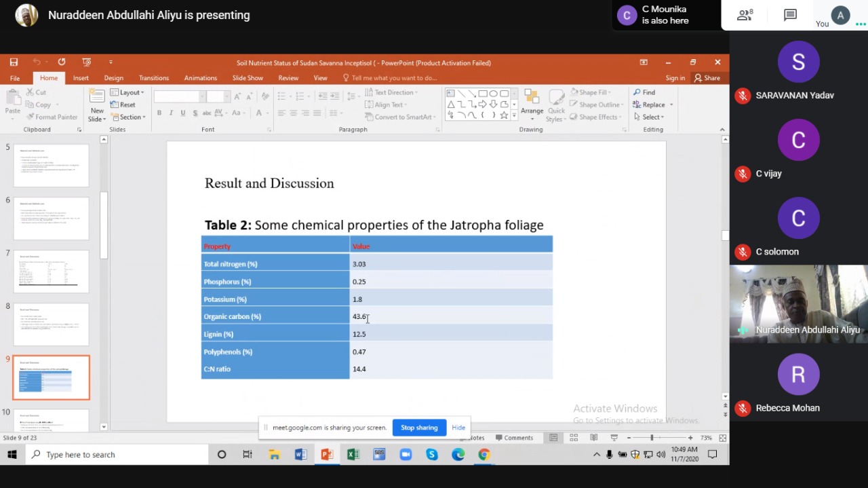868x488 pixels.
Task: Switch to the Animations tab
Action: click(201, 78)
